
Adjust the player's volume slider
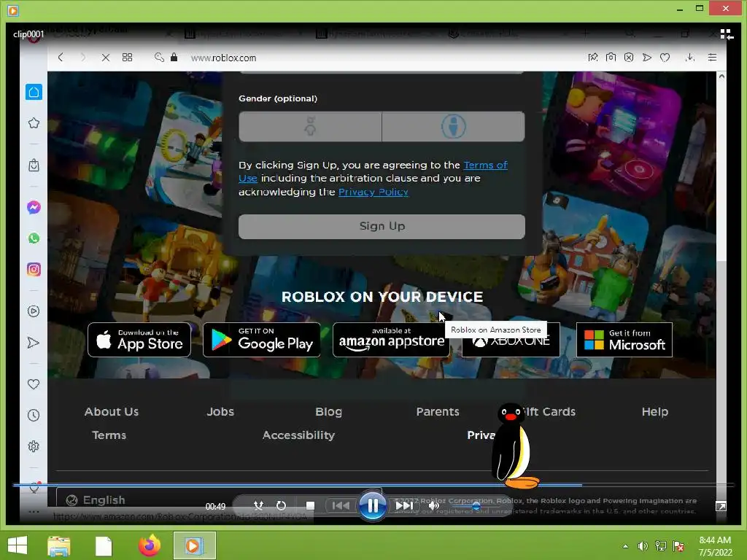coord(476,506)
